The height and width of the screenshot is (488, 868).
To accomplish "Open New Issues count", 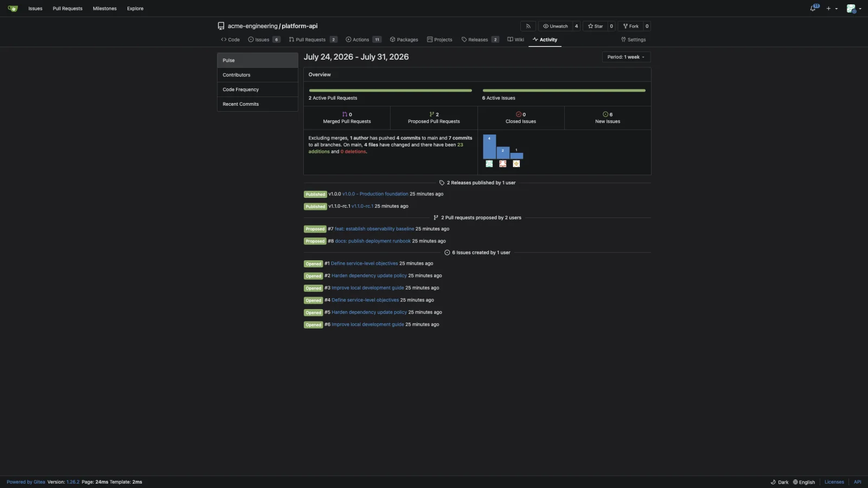I will 608,118.
